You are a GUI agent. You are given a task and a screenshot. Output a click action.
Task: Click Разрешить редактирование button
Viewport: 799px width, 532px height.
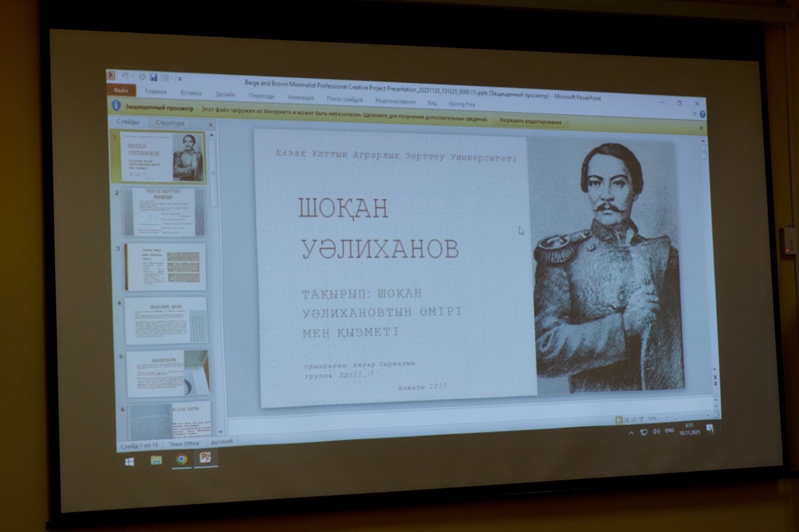530,121
